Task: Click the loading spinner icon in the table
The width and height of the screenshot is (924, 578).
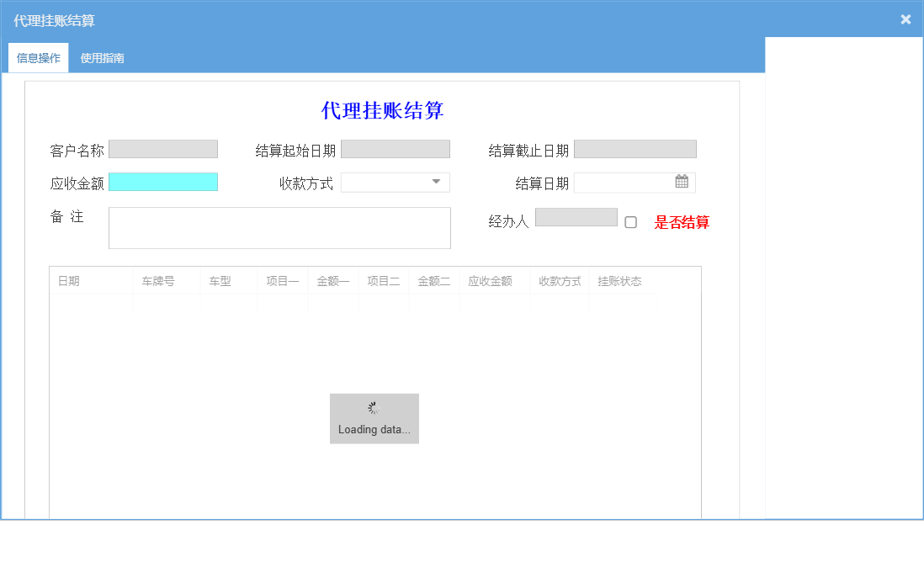Action: [x=373, y=409]
